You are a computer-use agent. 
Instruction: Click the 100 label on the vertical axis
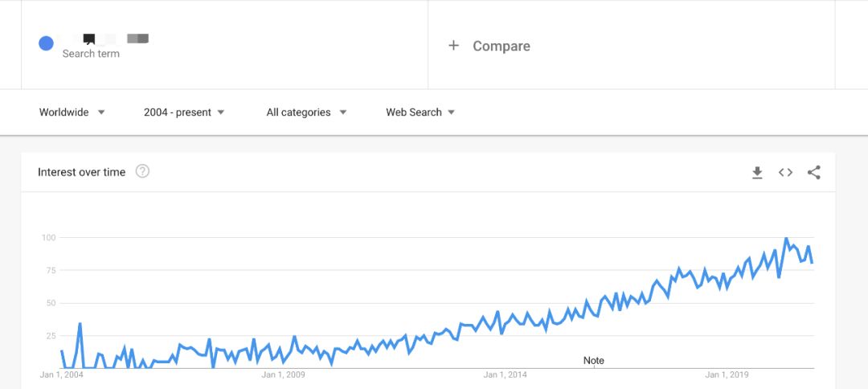[x=48, y=237]
